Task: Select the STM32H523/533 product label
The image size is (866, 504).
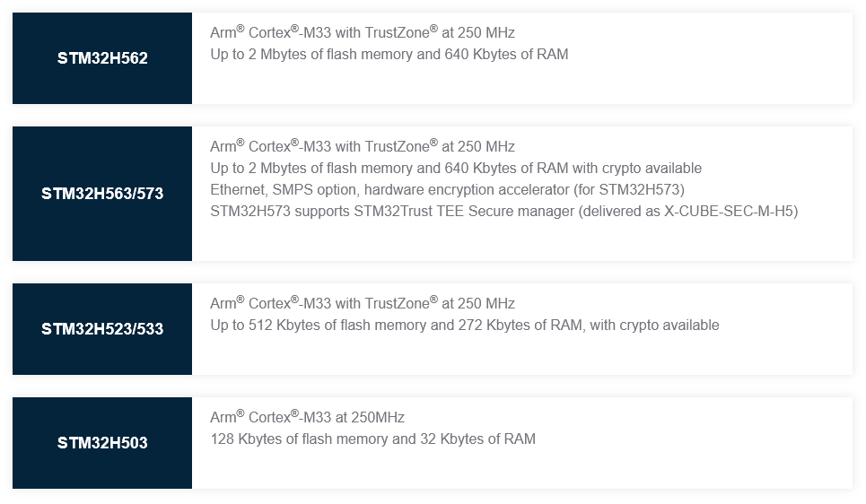Action: point(102,329)
